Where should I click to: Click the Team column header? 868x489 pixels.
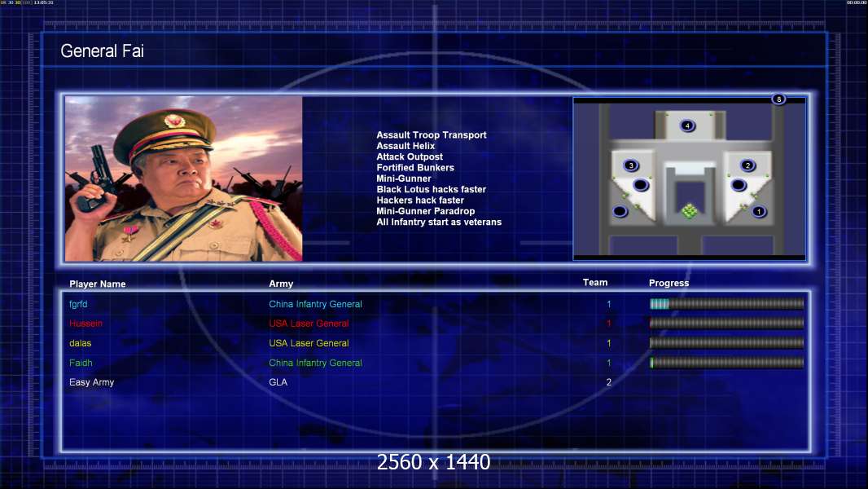[x=595, y=283]
